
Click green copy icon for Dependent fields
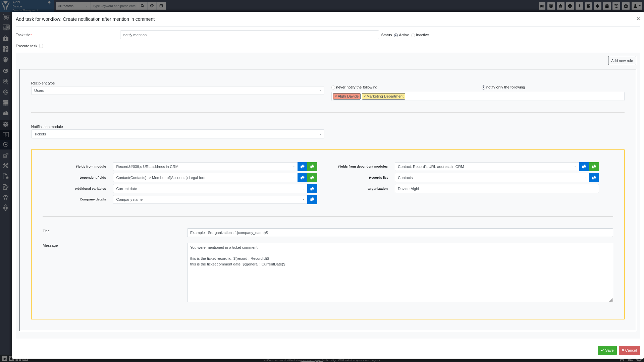tap(312, 178)
